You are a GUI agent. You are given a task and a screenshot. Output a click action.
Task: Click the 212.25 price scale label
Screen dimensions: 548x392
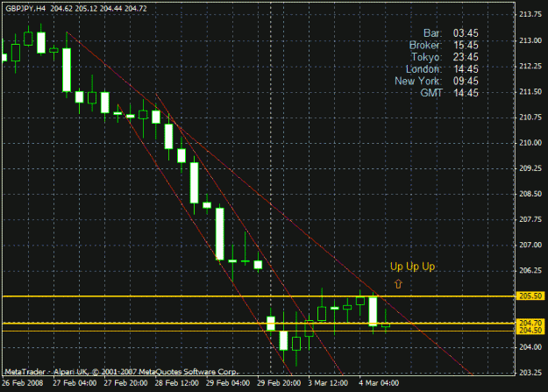point(530,66)
